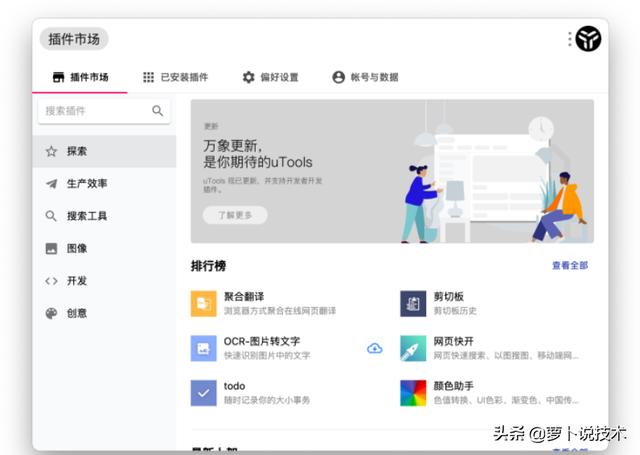Open the 剪切板 plugin icon
The image size is (640, 455).
[x=413, y=304]
